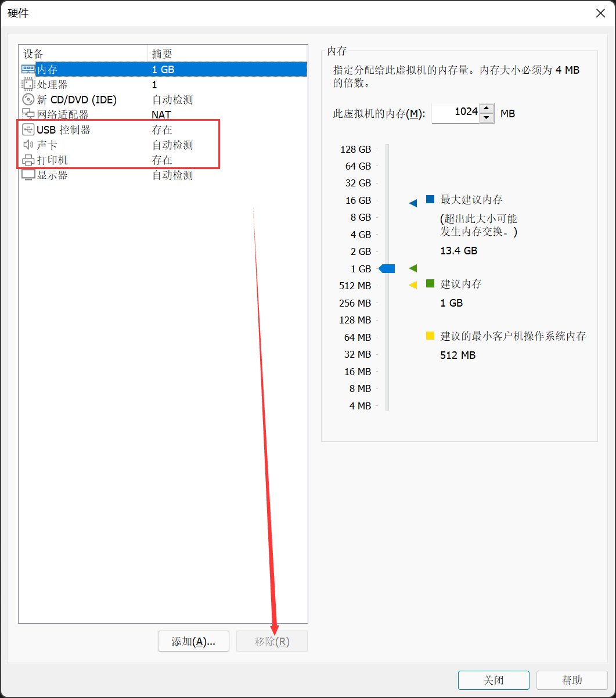The height and width of the screenshot is (698, 616).
Task: Click the 自动检测 summary for 显示器
Action: [172, 175]
